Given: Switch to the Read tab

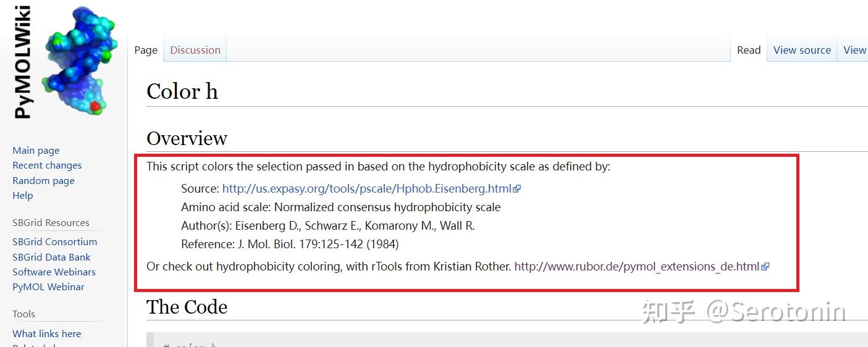Looking at the screenshot, I should (749, 50).
